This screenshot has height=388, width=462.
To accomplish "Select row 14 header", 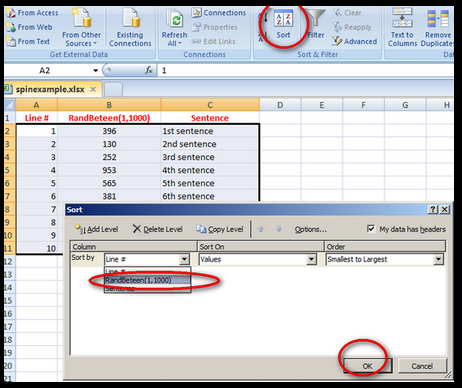I will (x=9, y=287).
